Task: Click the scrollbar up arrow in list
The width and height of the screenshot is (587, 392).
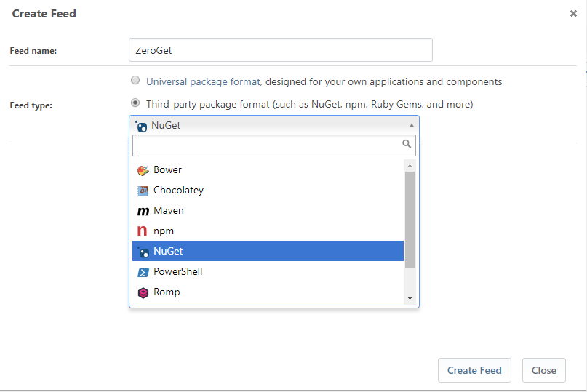Action: click(x=410, y=166)
